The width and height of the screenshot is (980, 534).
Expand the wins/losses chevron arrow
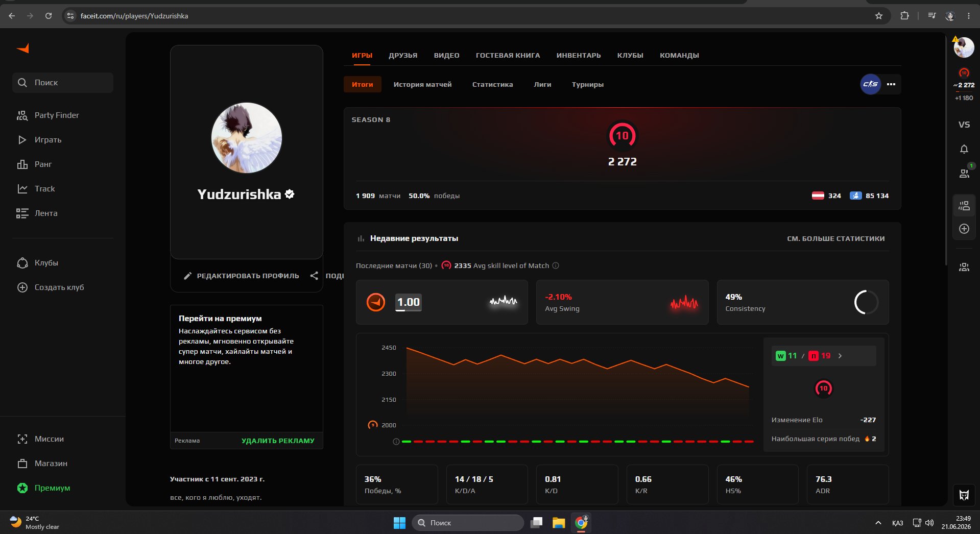click(x=840, y=356)
